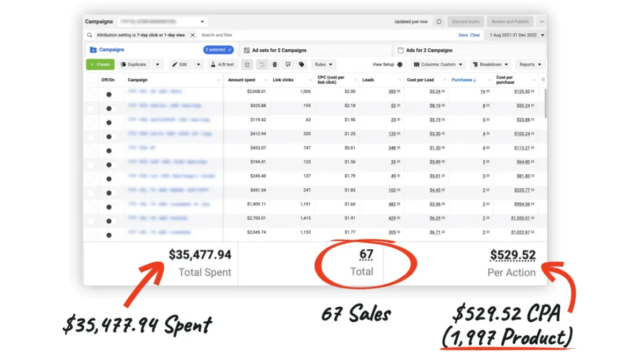The height and width of the screenshot is (362, 644).
Task: Sort by the Purchases column header
Action: tap(464, 80)
